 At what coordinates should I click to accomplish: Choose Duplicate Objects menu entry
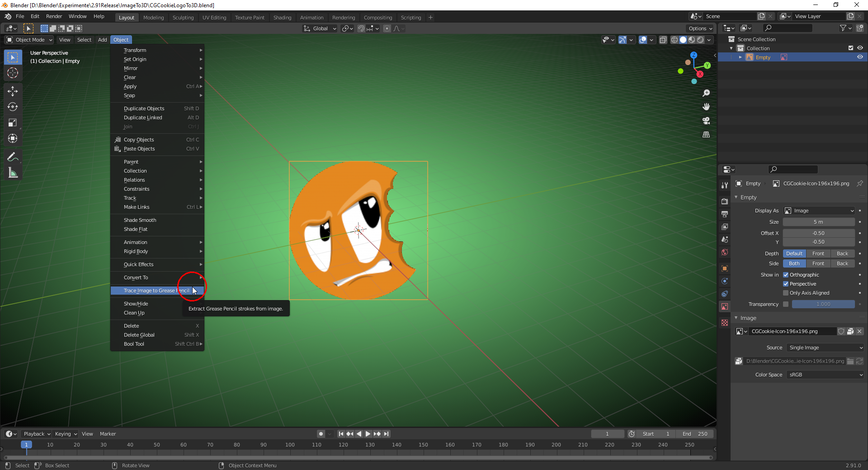click(x=157, y=108)
